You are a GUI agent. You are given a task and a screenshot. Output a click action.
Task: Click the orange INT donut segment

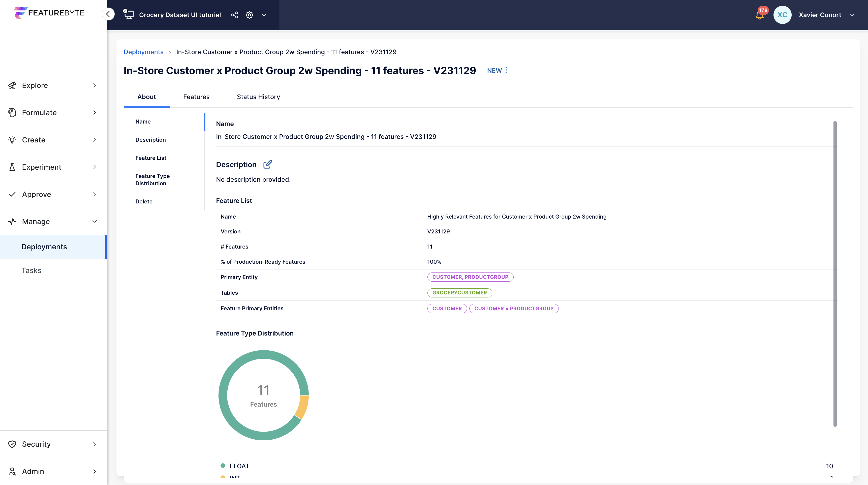[x=302, y=407]
